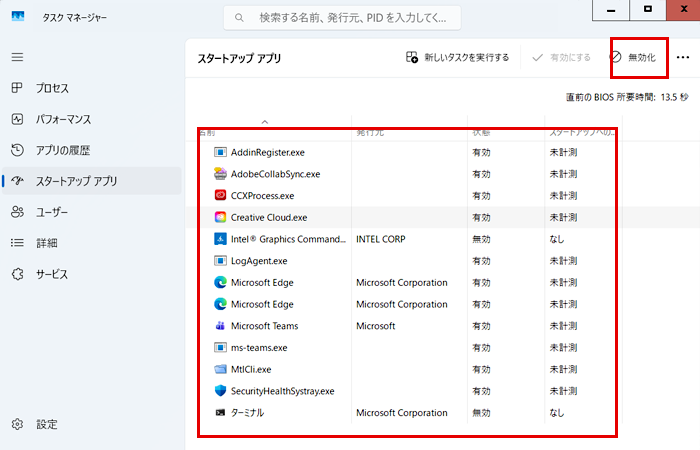Select the SecurityHealthSystray.exe shield icon
This screenshot has width=700, height=450.
220,391
